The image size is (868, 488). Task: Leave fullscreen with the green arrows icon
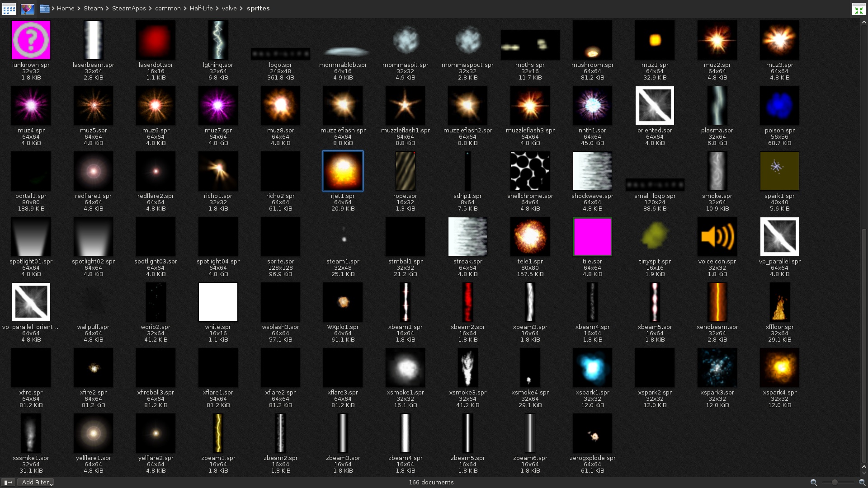(859, 9)
